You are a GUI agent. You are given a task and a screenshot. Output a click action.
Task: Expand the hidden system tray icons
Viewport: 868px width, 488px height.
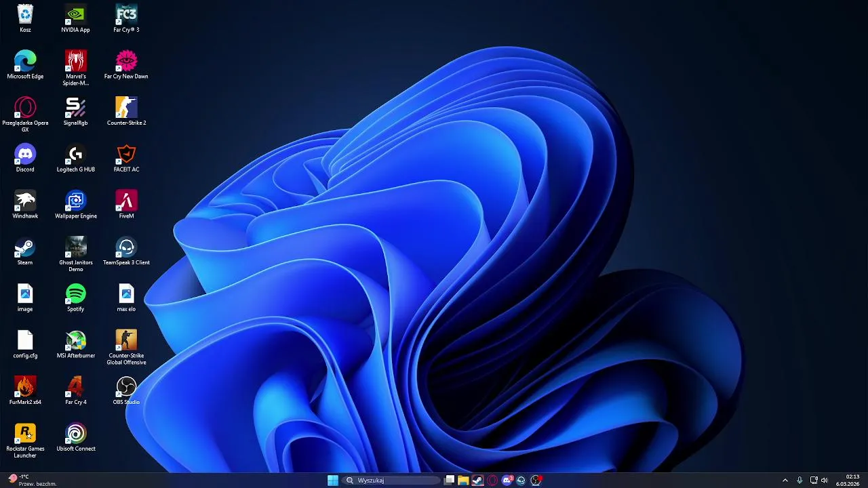(x=785, y=481)
